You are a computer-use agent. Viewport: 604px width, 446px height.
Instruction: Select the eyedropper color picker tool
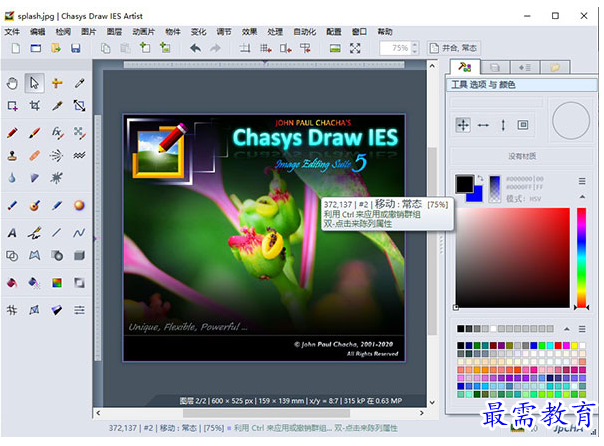(x=79, y=83)
